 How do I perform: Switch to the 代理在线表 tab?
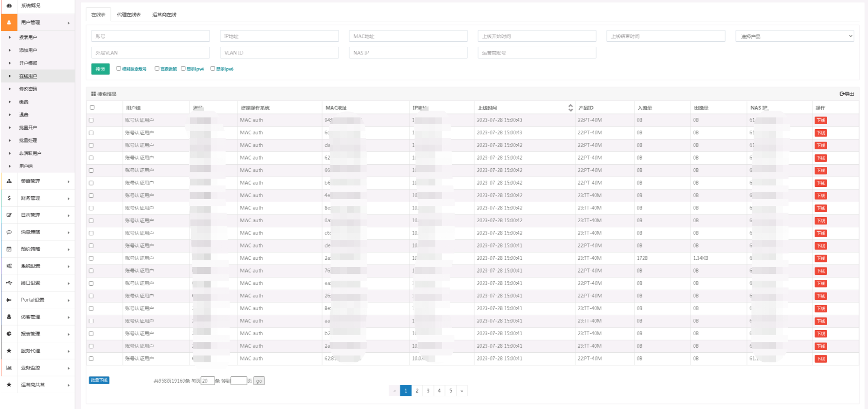(129, 15)
